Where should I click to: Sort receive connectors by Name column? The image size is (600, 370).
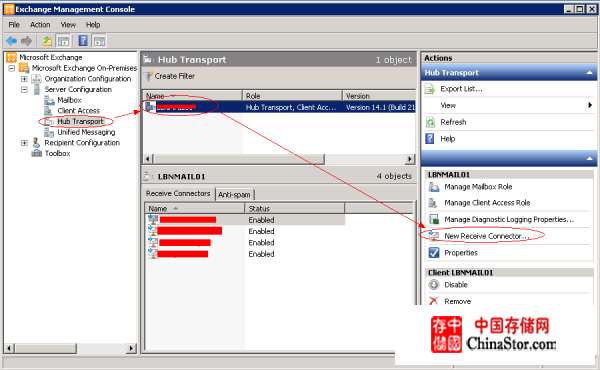[194, 209]
